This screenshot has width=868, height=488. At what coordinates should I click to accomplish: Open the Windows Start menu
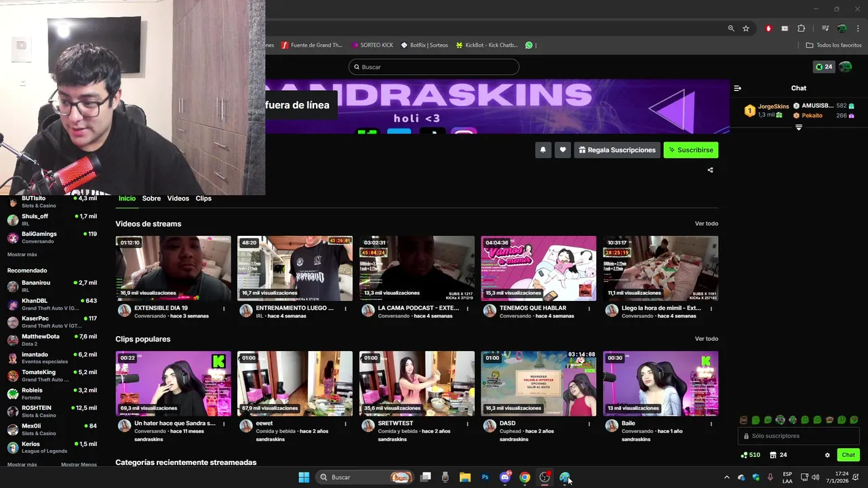(304, 477)
